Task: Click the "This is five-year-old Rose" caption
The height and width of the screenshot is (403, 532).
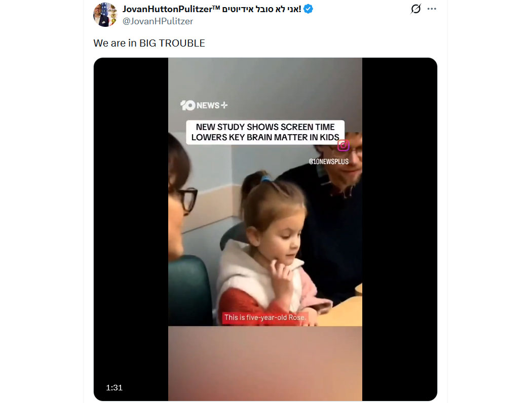Action: [265, 317]
